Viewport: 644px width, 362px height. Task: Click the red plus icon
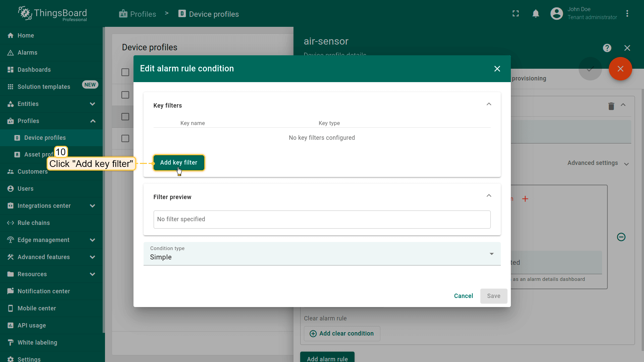pyautogui.click(x=525, y=199)
